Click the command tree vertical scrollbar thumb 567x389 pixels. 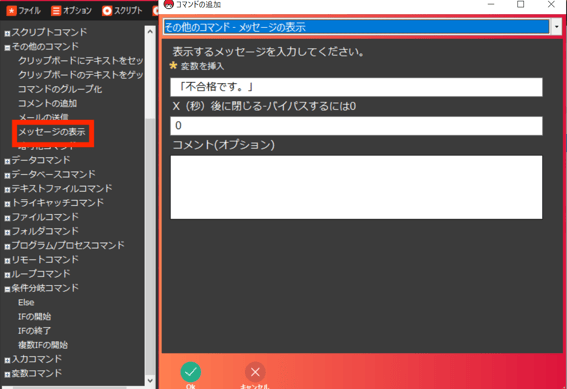click(150, 246)
